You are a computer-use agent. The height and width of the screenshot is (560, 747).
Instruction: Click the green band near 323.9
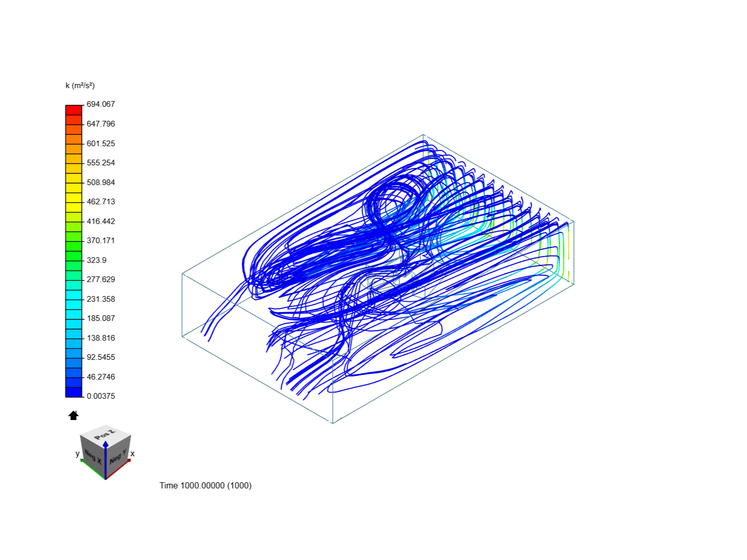tap(74, 256)
